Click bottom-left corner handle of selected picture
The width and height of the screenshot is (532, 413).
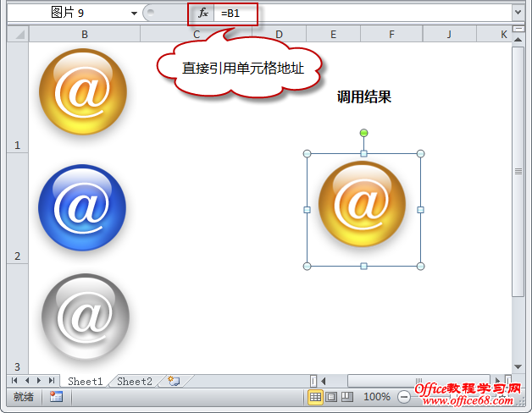point(307,267)
